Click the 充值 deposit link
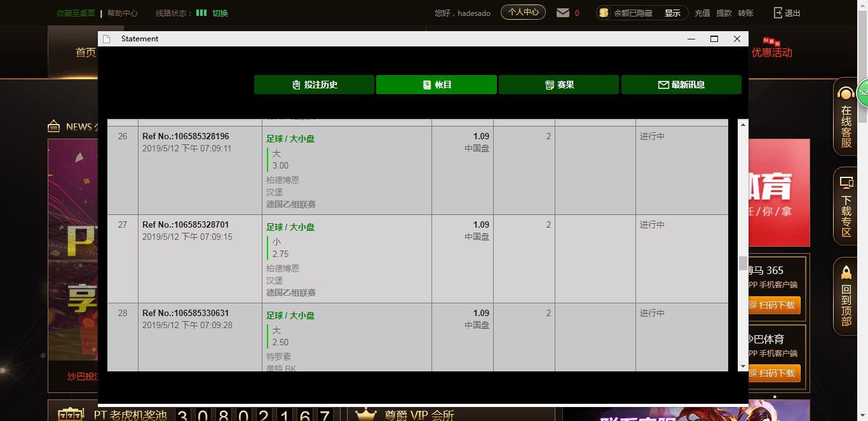Image resolution: width=868 pixels, height=421 pixels. point(702,13)
